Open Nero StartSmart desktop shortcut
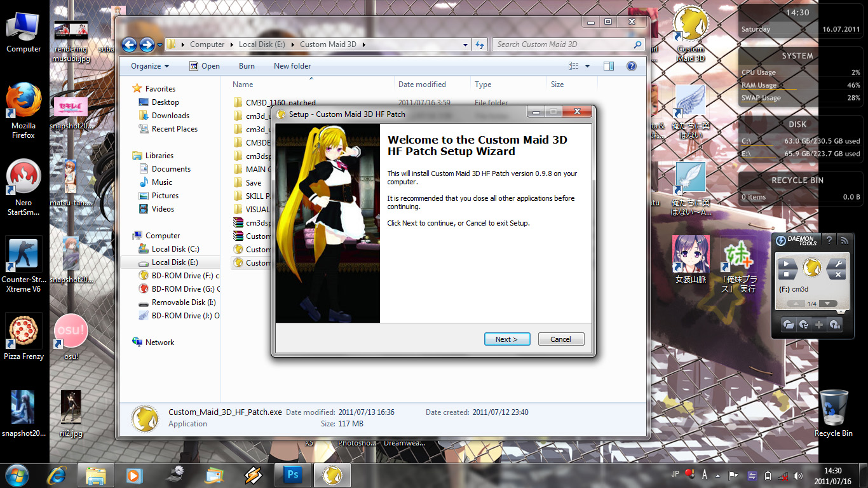Screen dimensions: 868x488 coord(24,187)
